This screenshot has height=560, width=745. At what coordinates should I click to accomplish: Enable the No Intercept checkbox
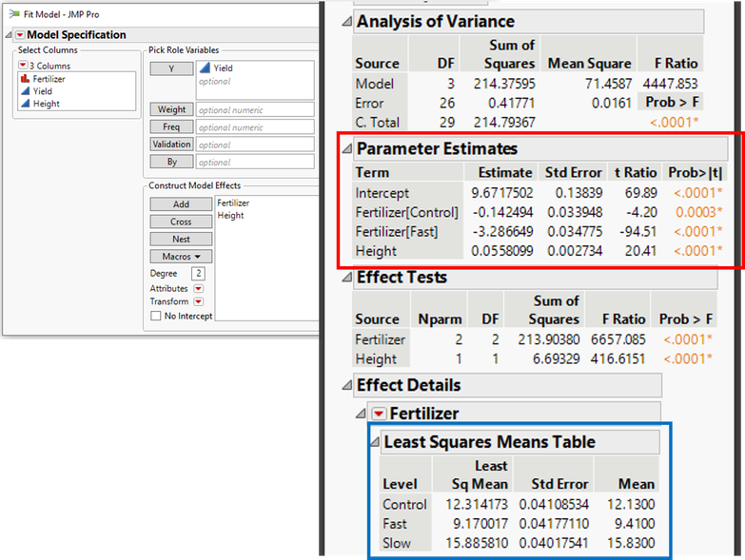(155, 316)
